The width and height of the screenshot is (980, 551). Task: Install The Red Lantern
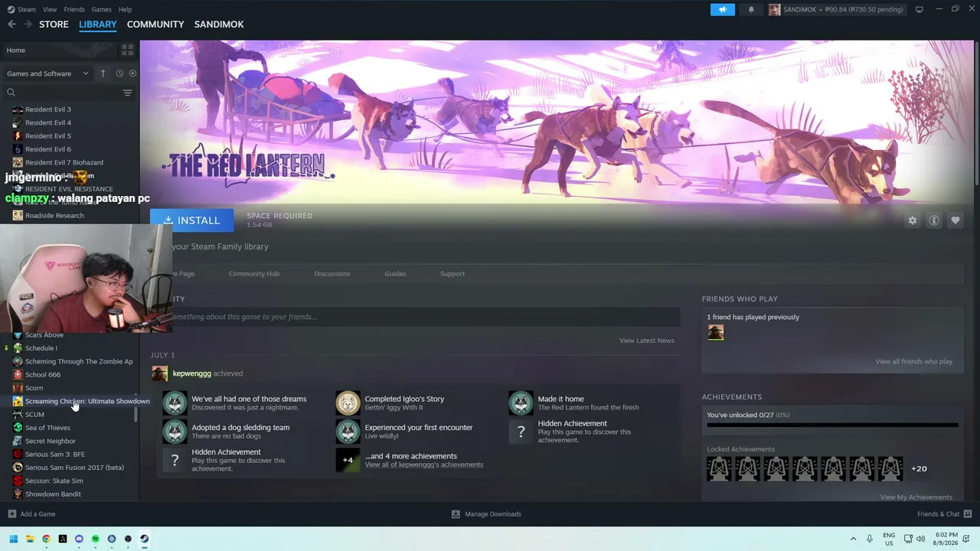(x=191, y=220)
